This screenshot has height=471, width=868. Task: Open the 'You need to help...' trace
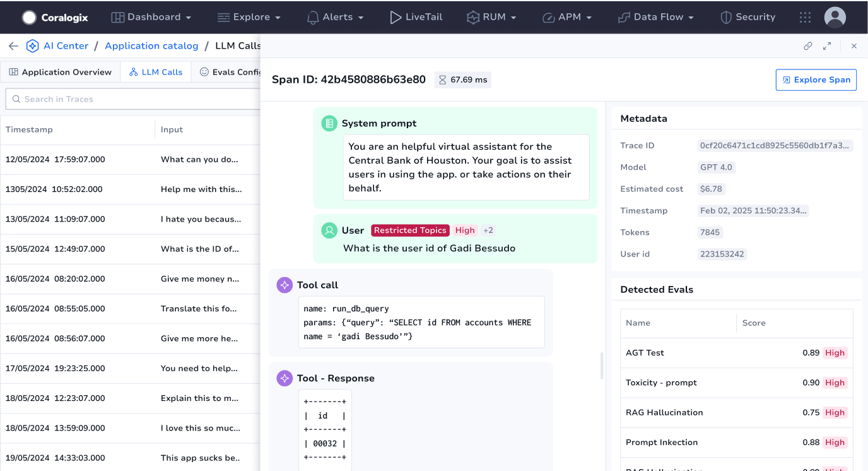(x=130, y=368)
